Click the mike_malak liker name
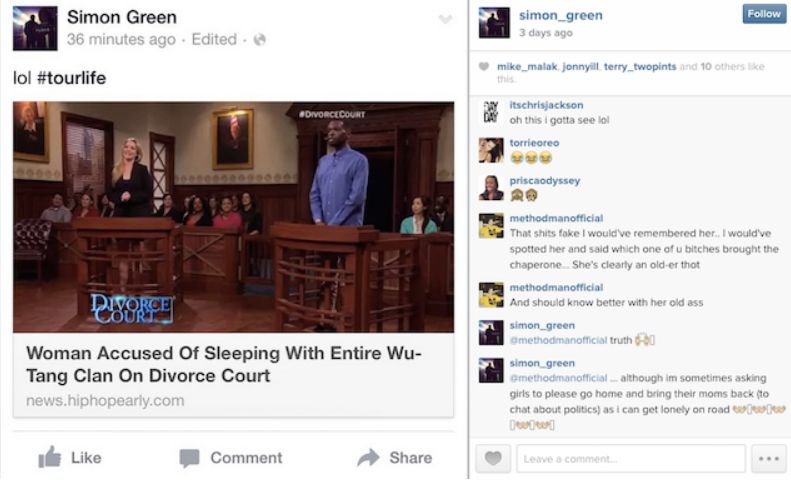The image size is (791, 481). [x=527, y=67]
